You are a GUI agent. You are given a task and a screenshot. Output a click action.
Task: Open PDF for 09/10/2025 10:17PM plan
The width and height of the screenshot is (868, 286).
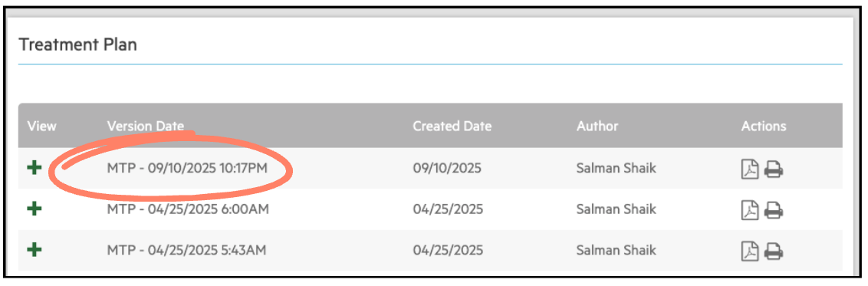(750, 169)
